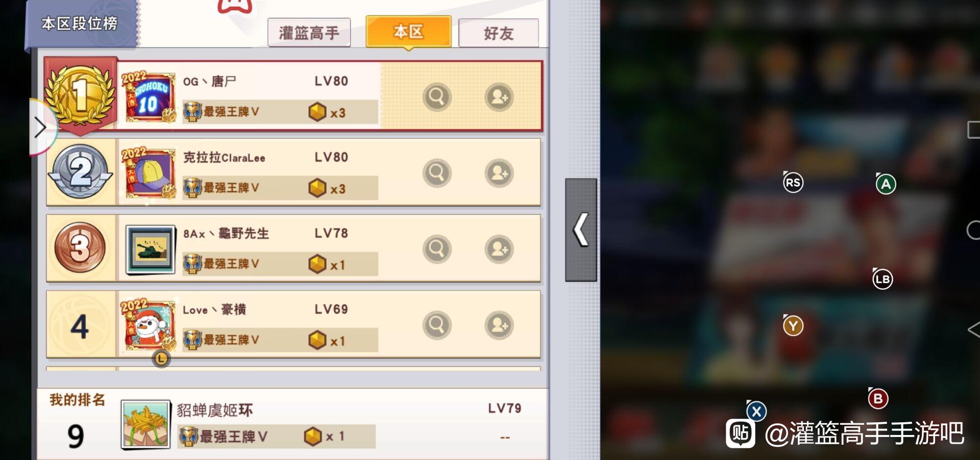Add OG、唐尸 as friend
This screenshot has height=460, width=980.
coord(499,97)
